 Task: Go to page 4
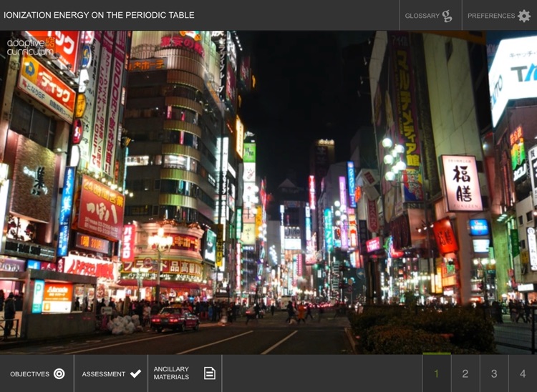click(x=523, y=373)
